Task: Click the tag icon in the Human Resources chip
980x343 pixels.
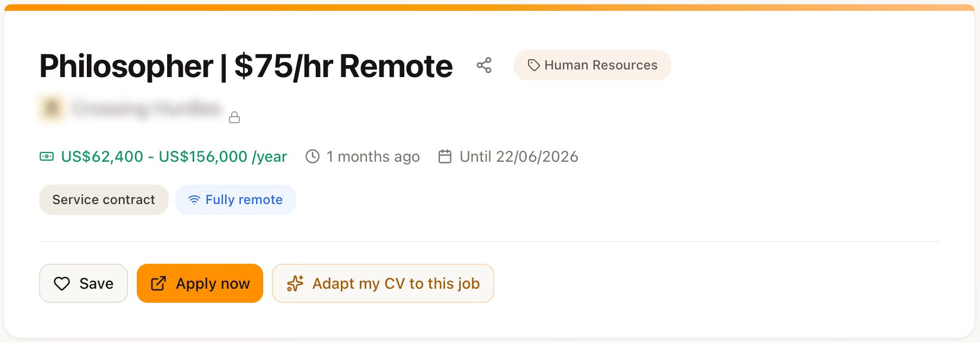Action: click(534, 65)
